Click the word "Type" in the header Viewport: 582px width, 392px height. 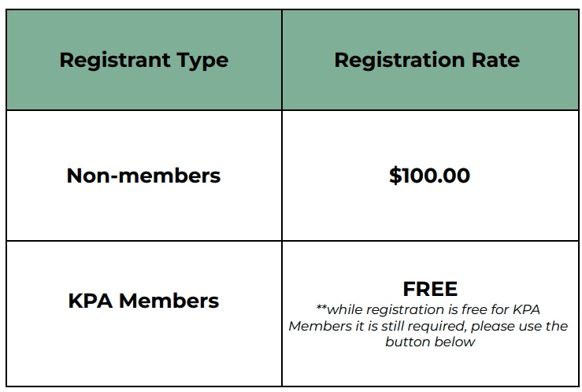click(x=203, y=60)
